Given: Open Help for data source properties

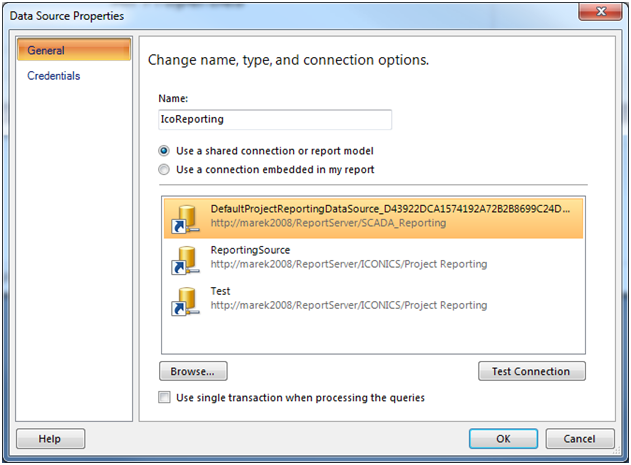Looking at the screenshot, I should coord(49,438).
